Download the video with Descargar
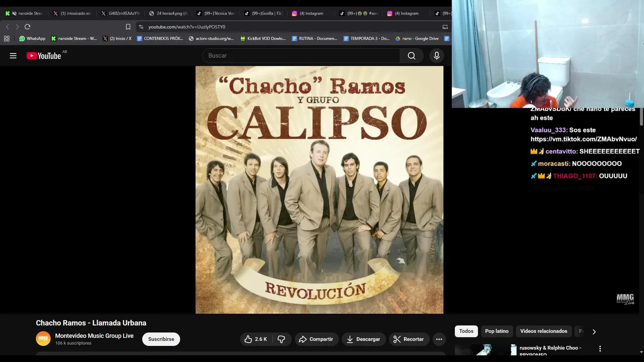 click(363, 339)
